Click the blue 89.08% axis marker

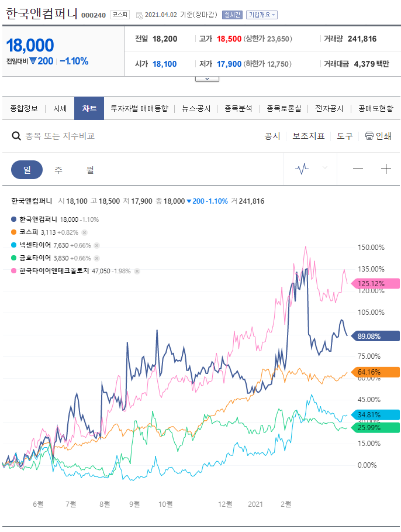pyautogui.click(x=376, y=337)
